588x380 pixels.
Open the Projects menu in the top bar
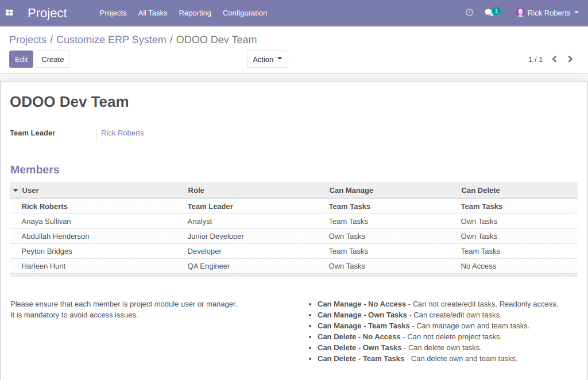pos(113,13)
